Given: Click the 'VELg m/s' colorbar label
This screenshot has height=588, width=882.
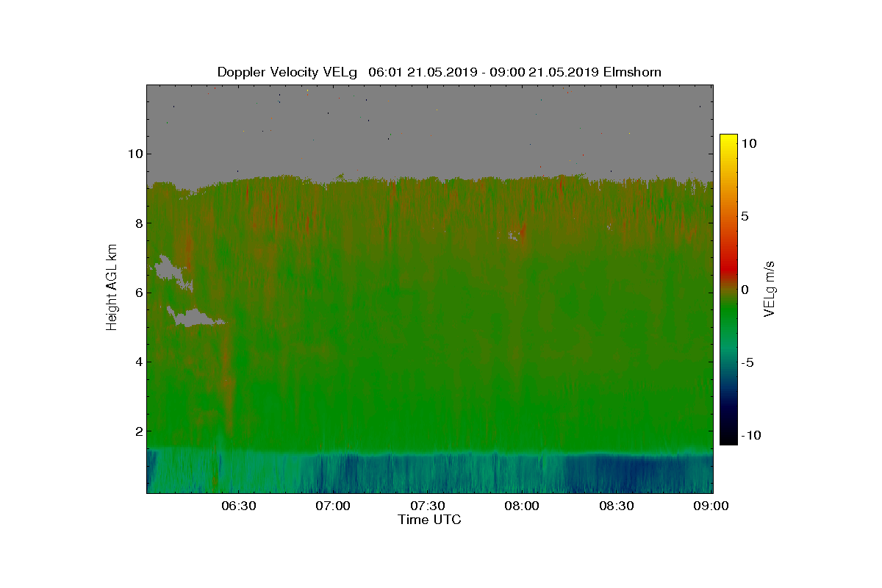Looking at the screenshot, I should pyautogui.click(x=770, y=288).
